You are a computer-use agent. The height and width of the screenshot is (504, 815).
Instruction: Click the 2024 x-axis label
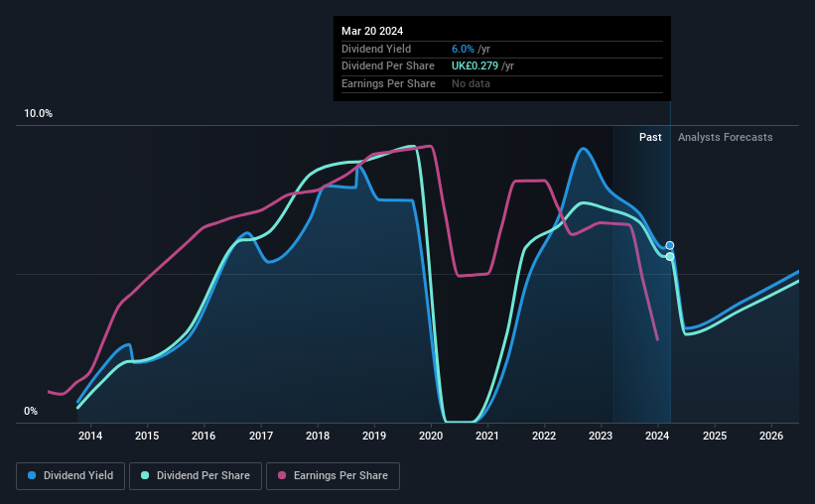click(x=657, y=436)
